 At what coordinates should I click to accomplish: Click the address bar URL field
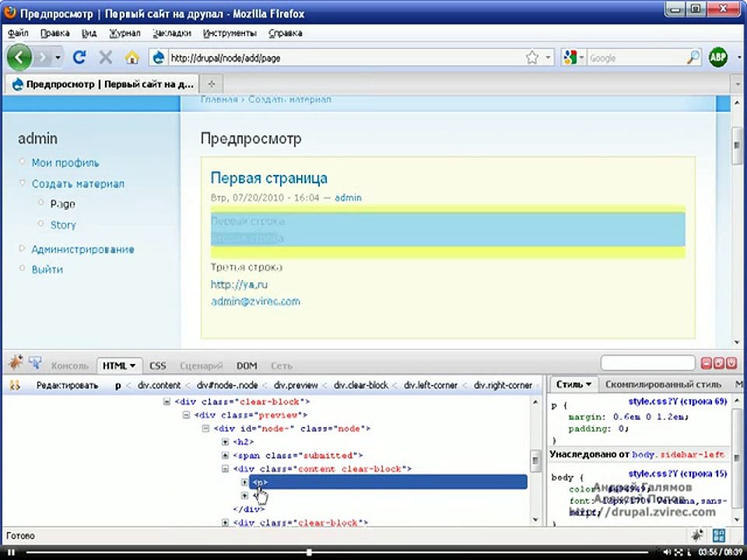[346, 58]
